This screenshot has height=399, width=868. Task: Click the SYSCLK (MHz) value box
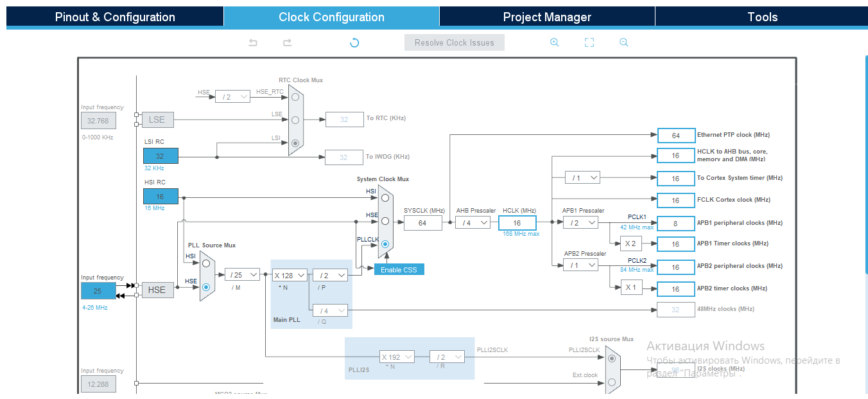point(422,223)
